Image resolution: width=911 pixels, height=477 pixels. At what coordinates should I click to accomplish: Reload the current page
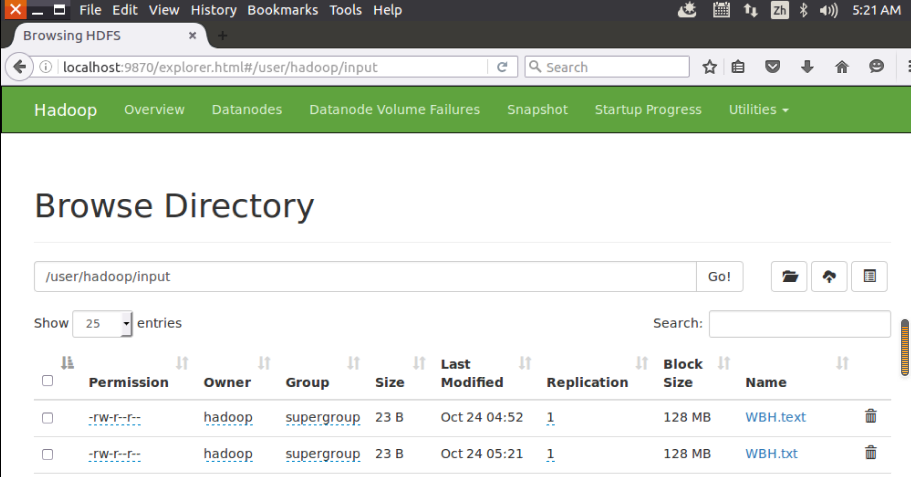502,67
